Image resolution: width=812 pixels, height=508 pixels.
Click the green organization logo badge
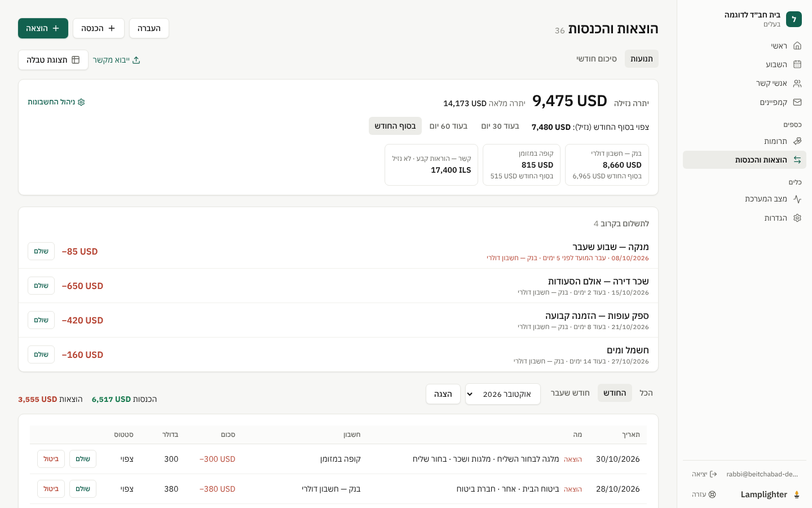pyautogui.click(x=793, y=19)
